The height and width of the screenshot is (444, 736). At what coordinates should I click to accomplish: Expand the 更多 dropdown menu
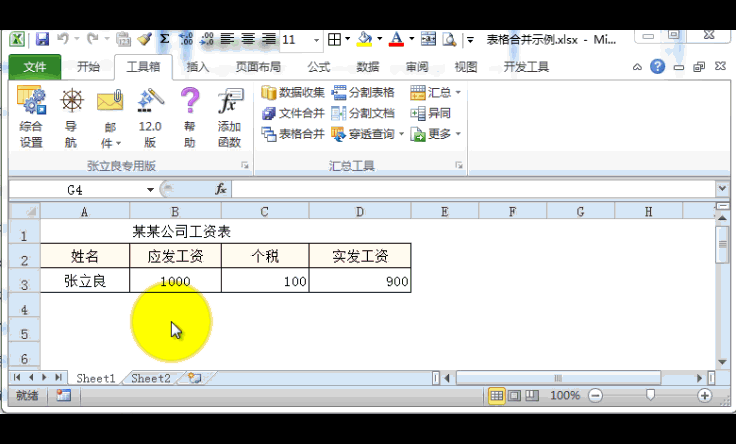click(436, 134)
